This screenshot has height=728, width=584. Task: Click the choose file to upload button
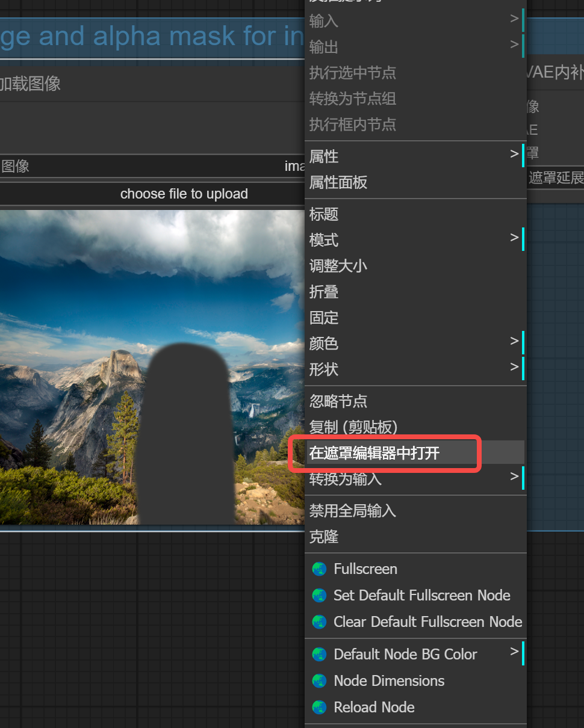point(152,194)
